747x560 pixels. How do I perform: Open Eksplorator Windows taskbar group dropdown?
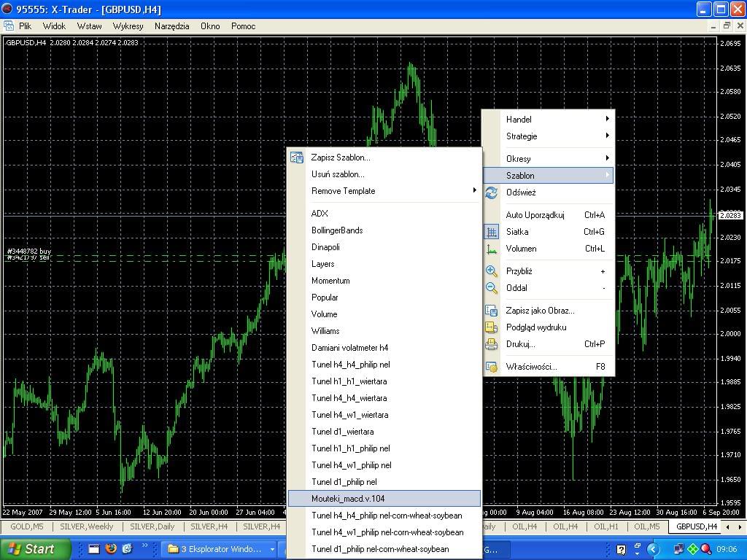point(272,549)
